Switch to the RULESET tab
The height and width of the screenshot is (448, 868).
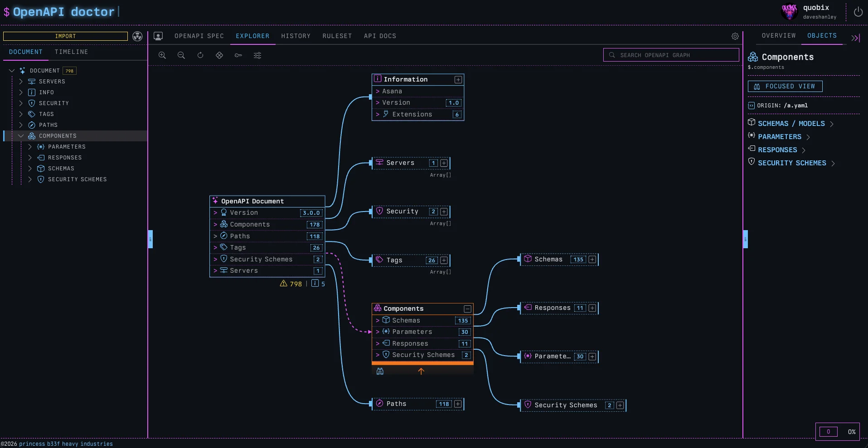click(x=337, y=36)
